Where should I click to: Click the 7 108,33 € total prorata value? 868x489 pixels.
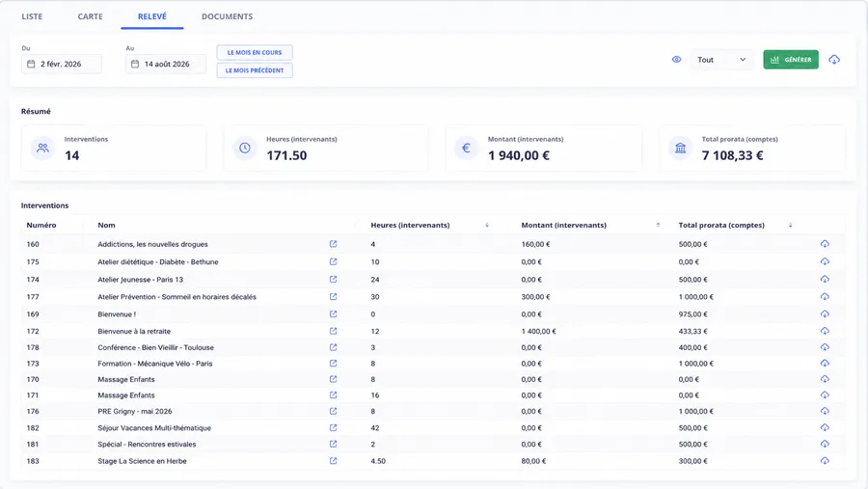732,155
